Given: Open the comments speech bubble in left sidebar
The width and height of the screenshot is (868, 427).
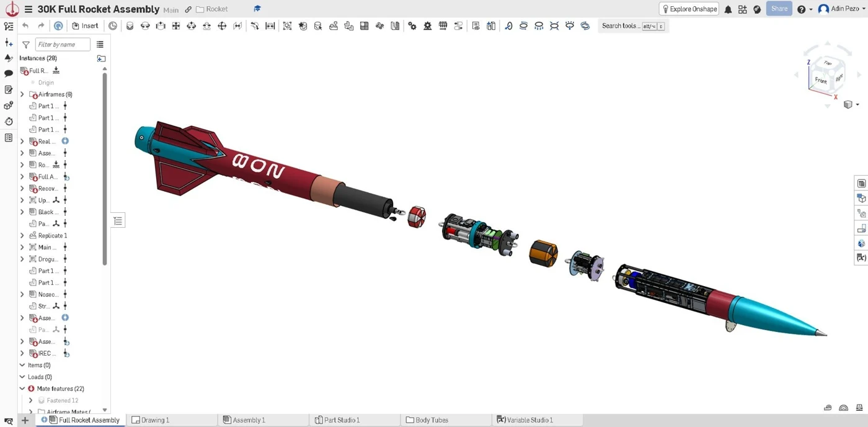Looking at the screenshot, I should tap(9, 73).
